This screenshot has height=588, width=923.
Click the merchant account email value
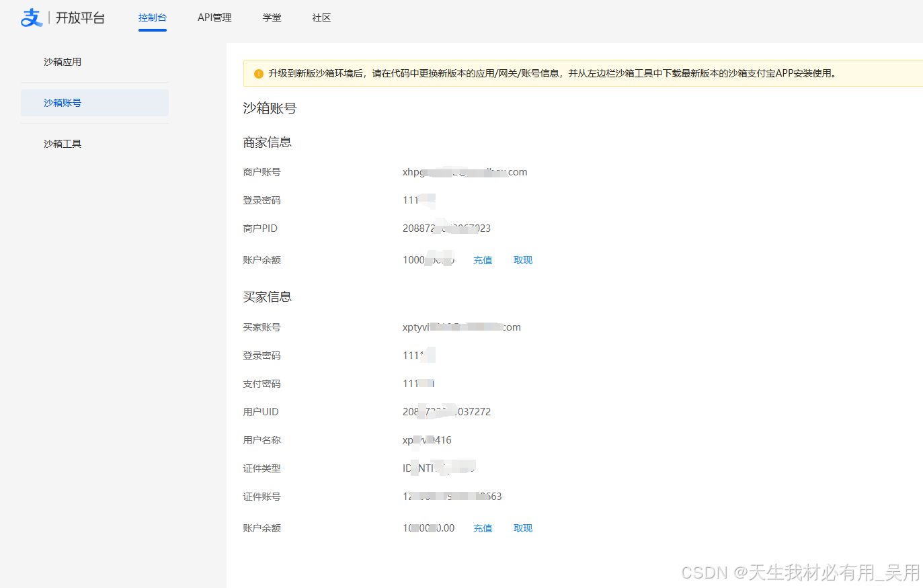465,172
